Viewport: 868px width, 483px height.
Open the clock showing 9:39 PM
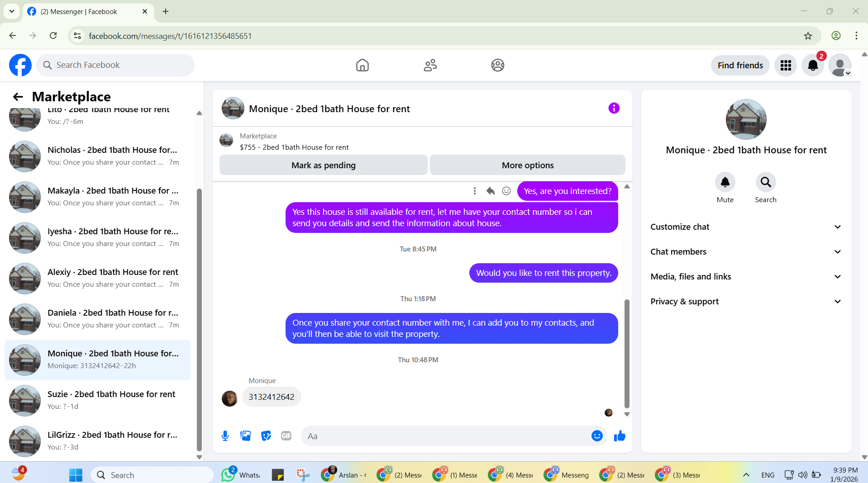(x=845, y=474)
